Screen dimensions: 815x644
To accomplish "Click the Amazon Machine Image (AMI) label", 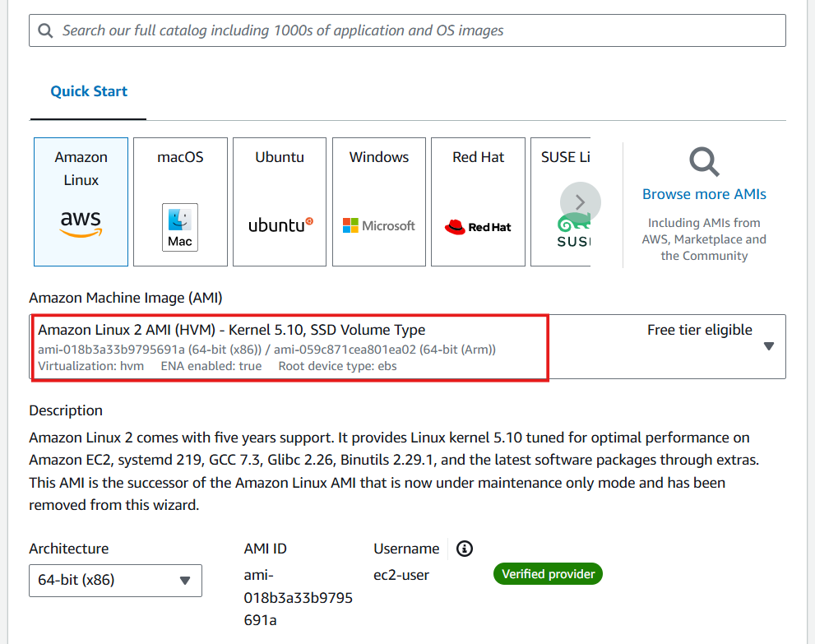I will click(x=126, y=298).
